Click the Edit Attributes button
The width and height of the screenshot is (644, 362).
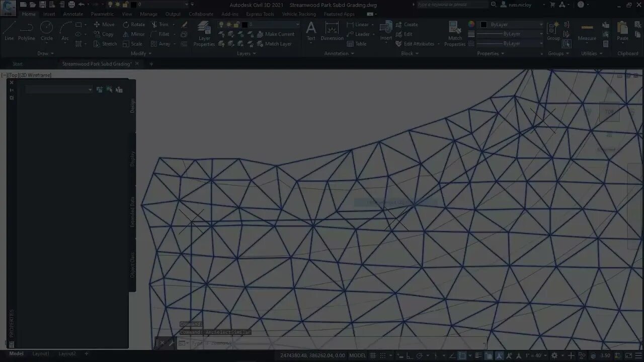click(x=415, y=44)
